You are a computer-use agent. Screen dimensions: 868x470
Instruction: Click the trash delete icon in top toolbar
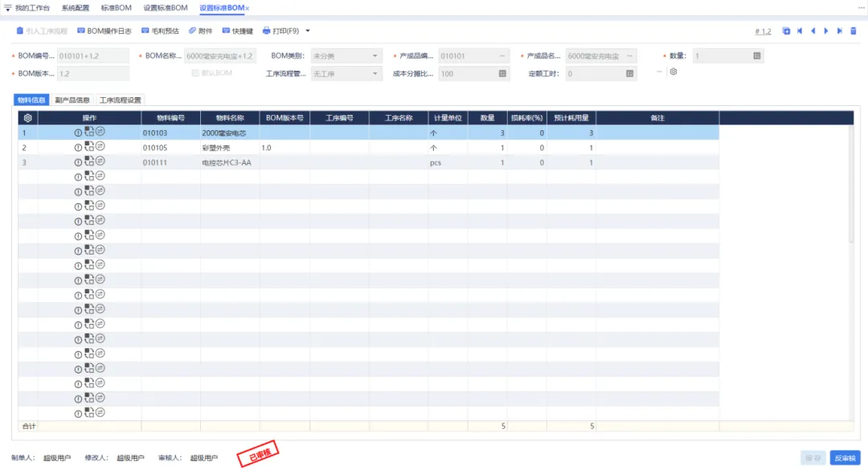[853, 31]
